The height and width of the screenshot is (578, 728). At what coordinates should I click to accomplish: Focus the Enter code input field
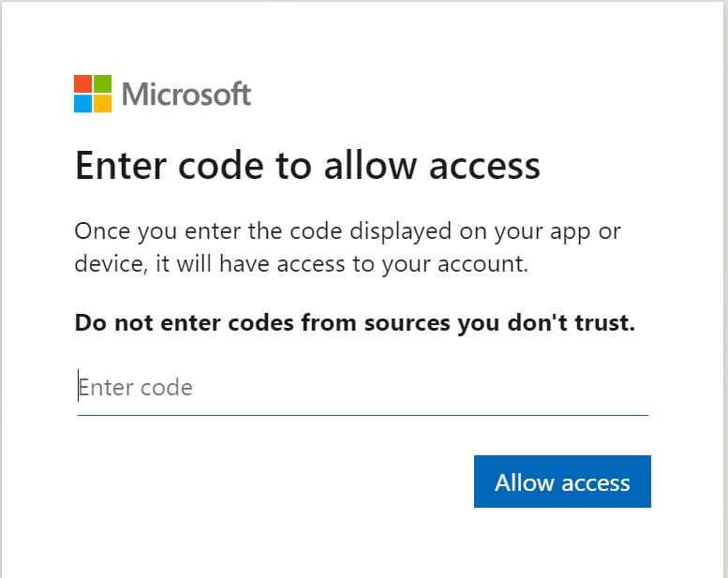click(363, 388)
